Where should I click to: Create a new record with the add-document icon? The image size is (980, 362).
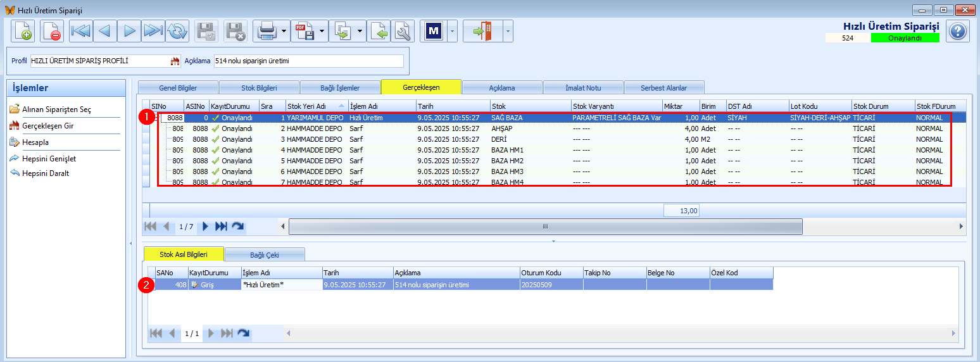click(23, 31)
